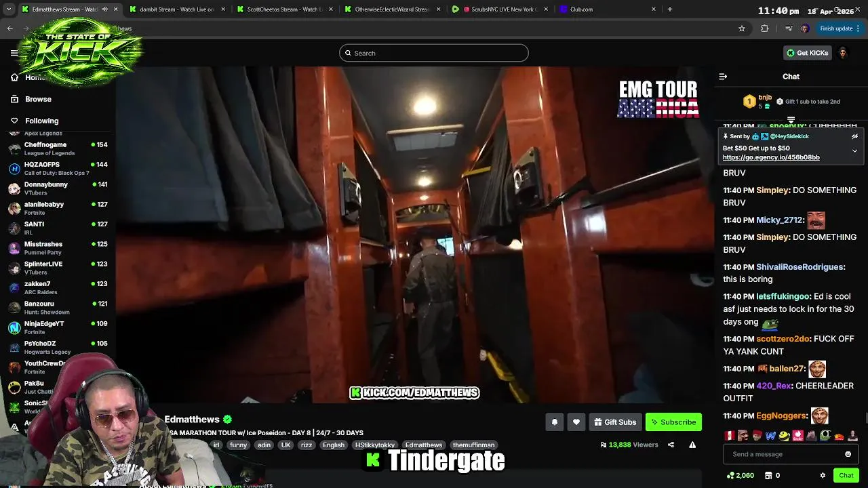Viewport: 868px width, 488px height.
Task: Open the shop icon next to 0
Action: pos(768,476)
